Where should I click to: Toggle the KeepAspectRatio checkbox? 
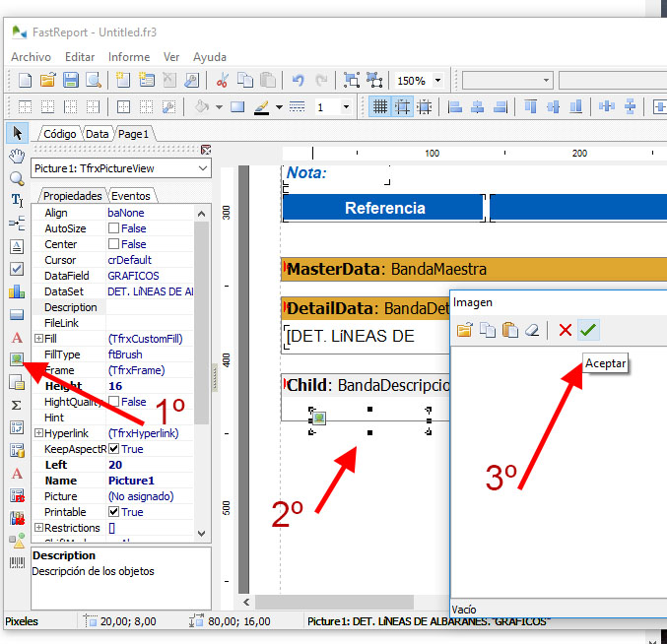click(113, 449)
